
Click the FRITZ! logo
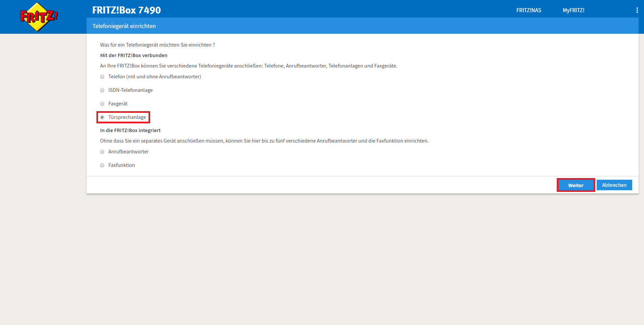click(39, 17)
